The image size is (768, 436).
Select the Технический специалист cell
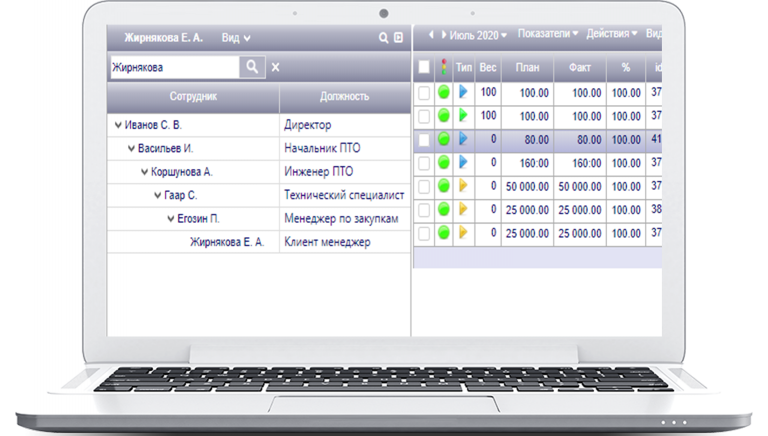(344, 195)
